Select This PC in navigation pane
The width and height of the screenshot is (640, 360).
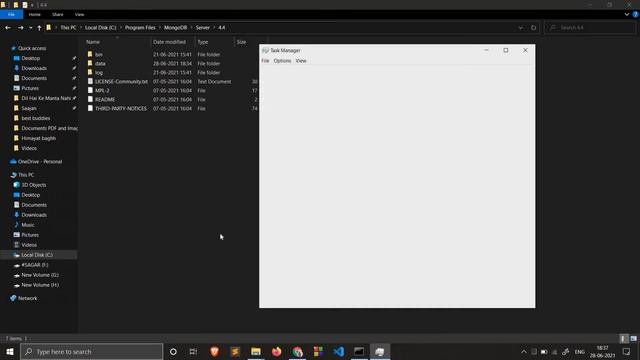pyautogui.click(x=26, y=175)
